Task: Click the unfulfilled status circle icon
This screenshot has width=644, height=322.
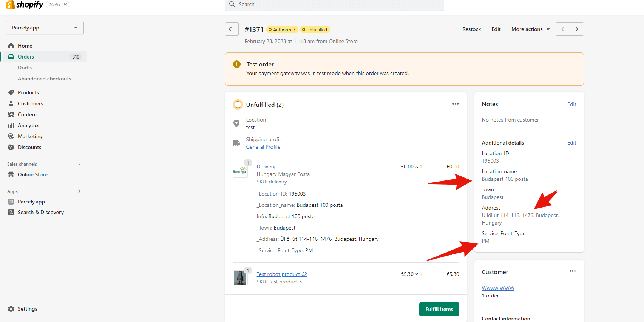Action: click(238, 105)
